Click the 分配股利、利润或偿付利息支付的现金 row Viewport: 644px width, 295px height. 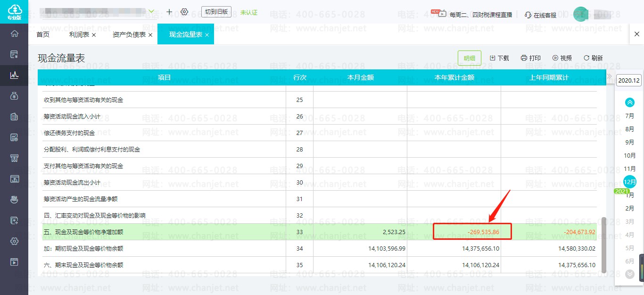tap(319, 149)
